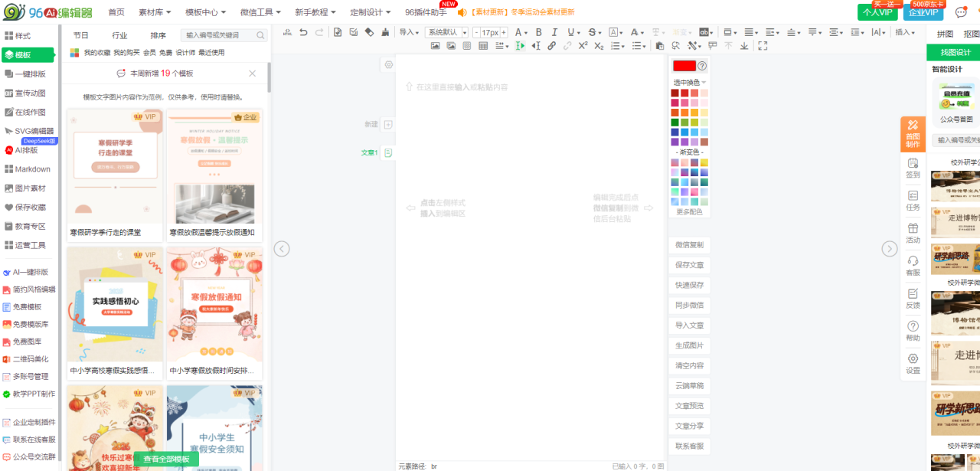
Task: Click the Italic formatting icon
Action: pyautogui.click(x=554, y=32)
